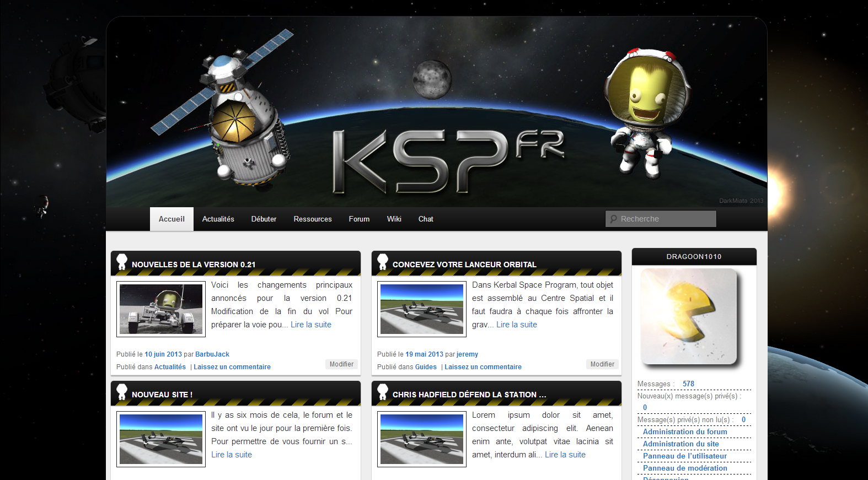Open the 578 messages count link
Image resolution: width=868 pixels, height=480 pixels.
pyautogui.click(x=688, y=384)
